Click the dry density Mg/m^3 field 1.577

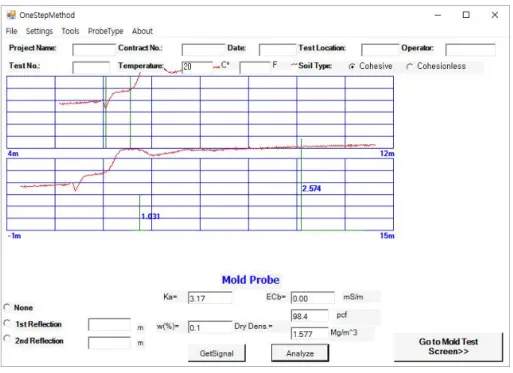(x=310, y=334)
